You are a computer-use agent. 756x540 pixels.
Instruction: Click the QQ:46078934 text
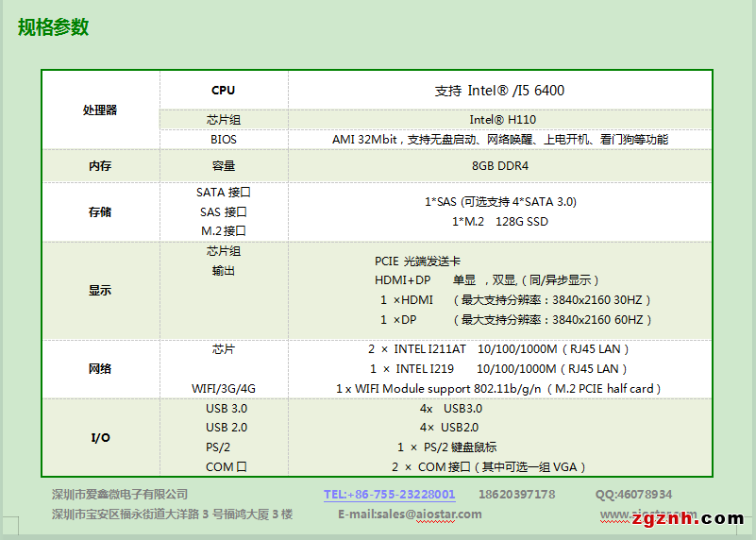point(633,494)
